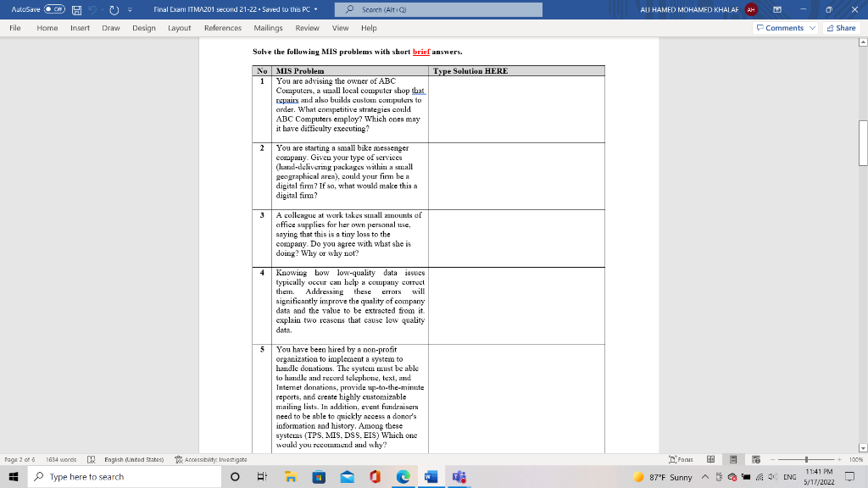
Task: Open Microsoft Store from taskbar
Action: click(x=319, y=476)
